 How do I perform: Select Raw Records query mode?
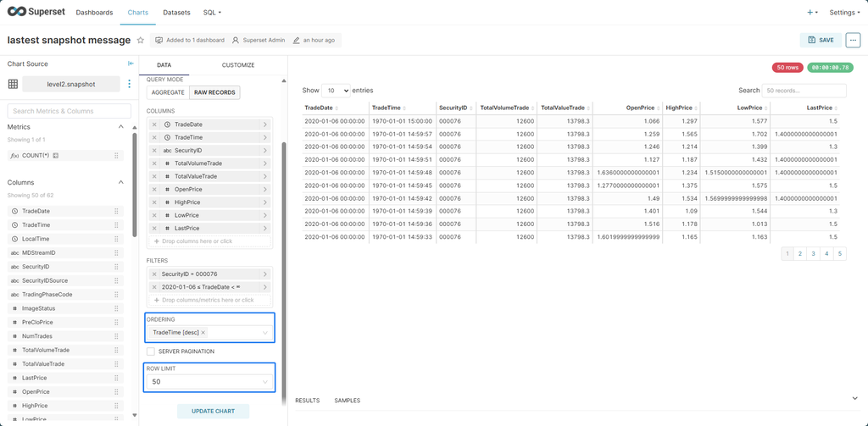coord(214,92)
